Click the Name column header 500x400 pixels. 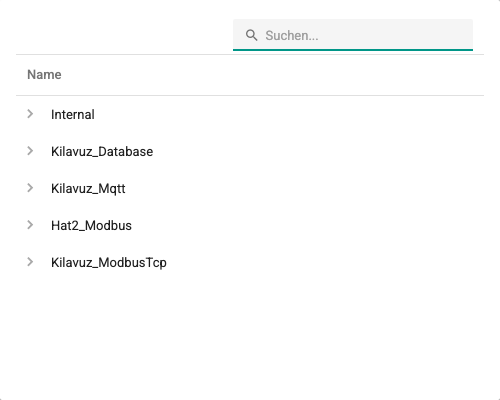click(x=44, y=75)
